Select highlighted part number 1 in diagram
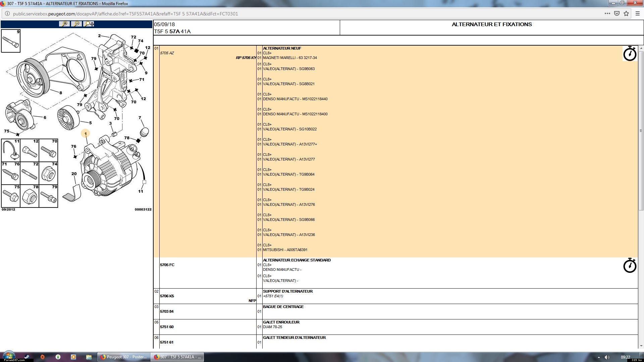The width and height of the screenshot is (644, 362). tap(86, 134)
